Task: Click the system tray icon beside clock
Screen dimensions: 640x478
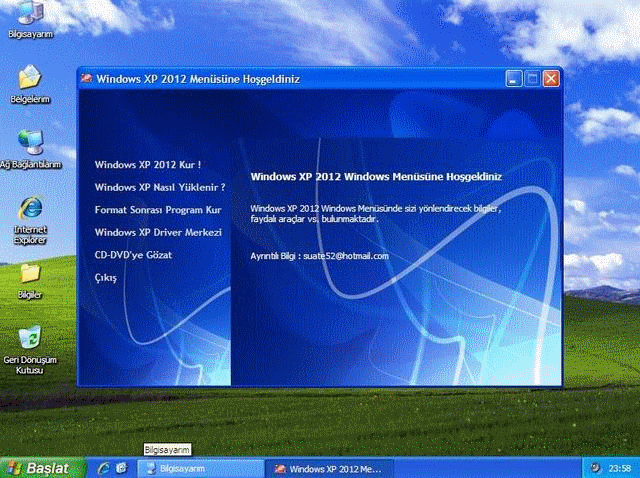Action: [595, 468]
